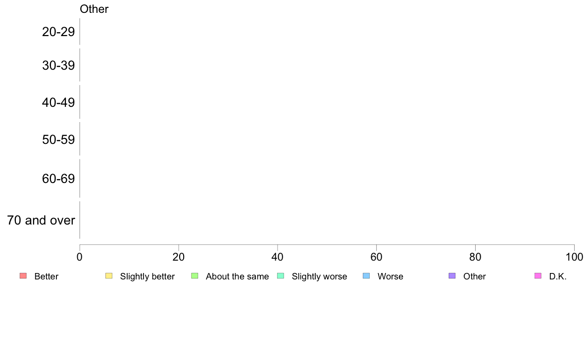Click the pink D.K. legend swatch
The image size is (588, 364).
[x=538, y=276]
